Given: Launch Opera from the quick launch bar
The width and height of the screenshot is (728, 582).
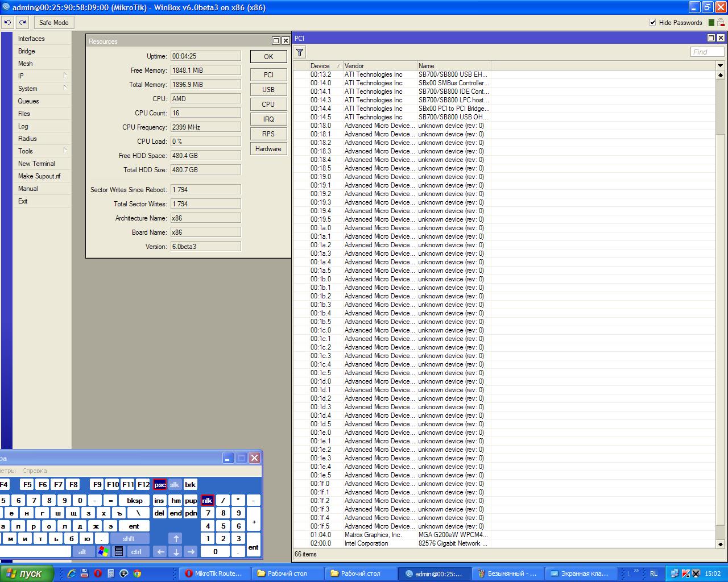Looking at the screenshot, I should click(97, 573).
